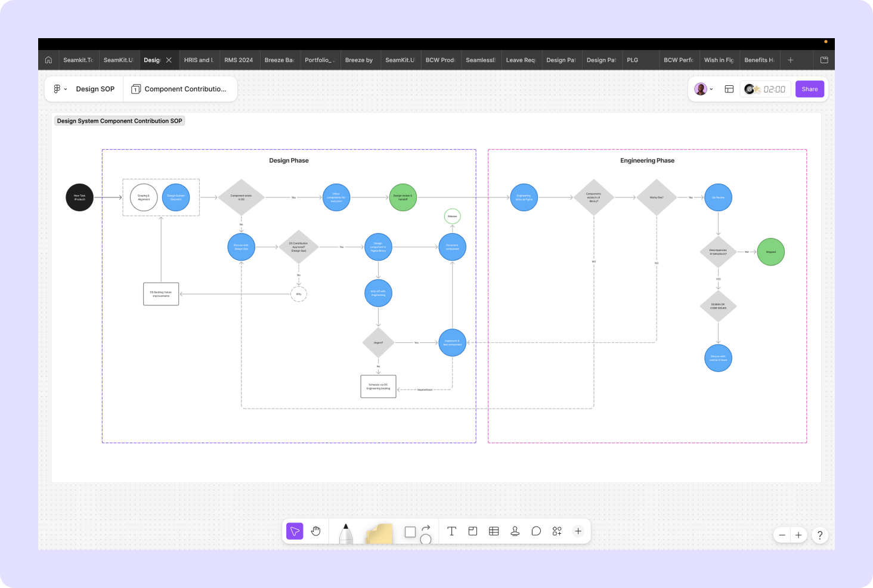The image size is (873, 588).
Task: Select the Hand tool
Action: 316,531
